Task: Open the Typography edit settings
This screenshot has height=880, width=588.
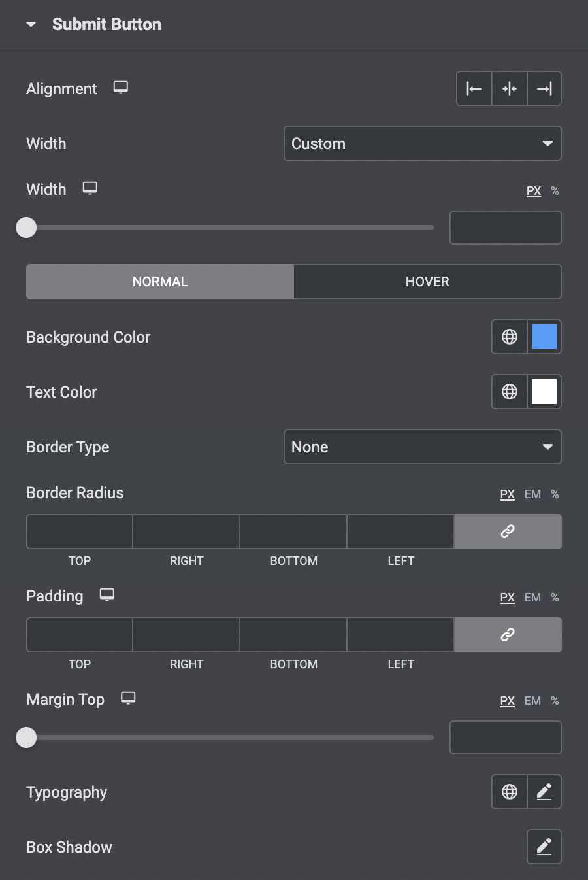Action: [544, 792]
